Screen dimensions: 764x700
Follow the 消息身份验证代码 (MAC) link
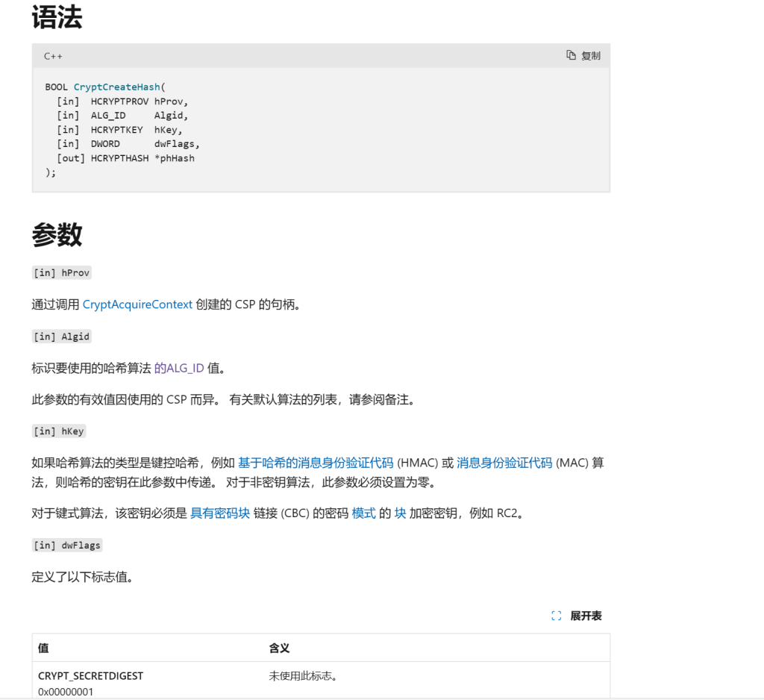[504, 463]
